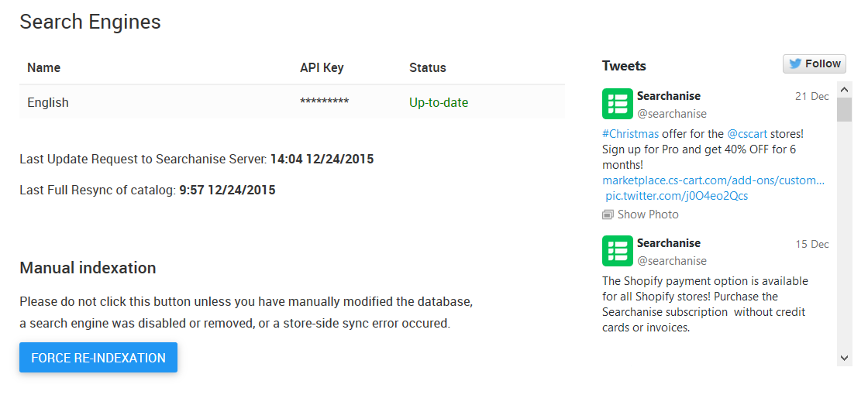868x405 pixels.
Task: Click Searchanise avatar on 15 Dec tweet
Action: click(617, 251)
